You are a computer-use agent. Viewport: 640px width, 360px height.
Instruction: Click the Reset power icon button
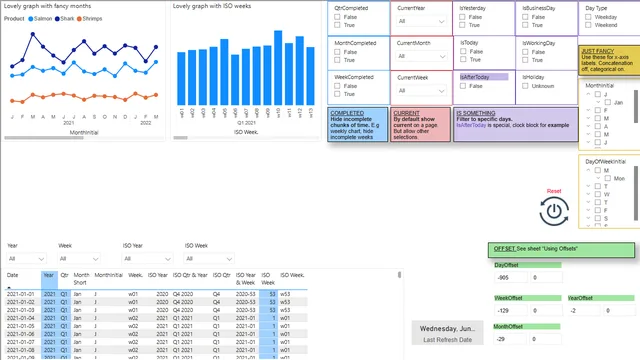point(554,211)
